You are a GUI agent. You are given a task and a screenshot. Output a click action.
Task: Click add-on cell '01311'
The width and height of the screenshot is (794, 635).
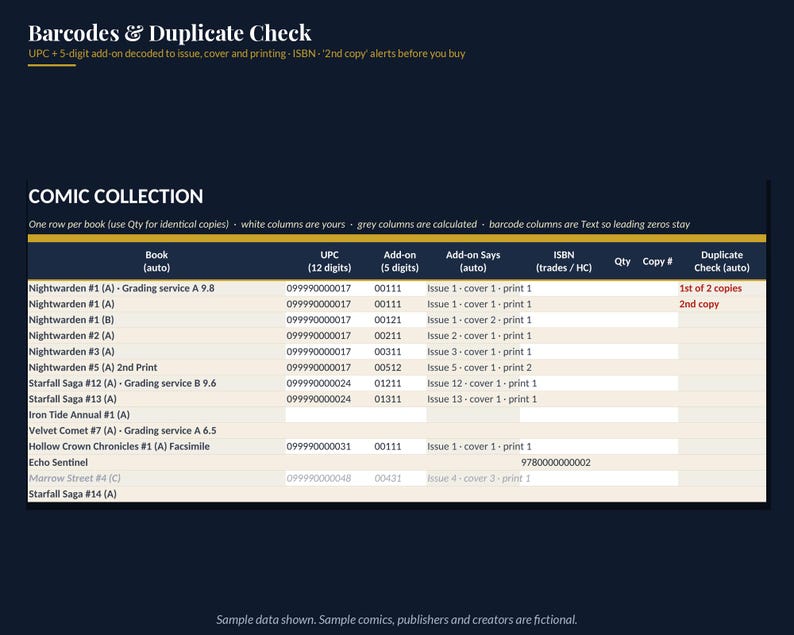pyautogui.click(x=400, y=399)
